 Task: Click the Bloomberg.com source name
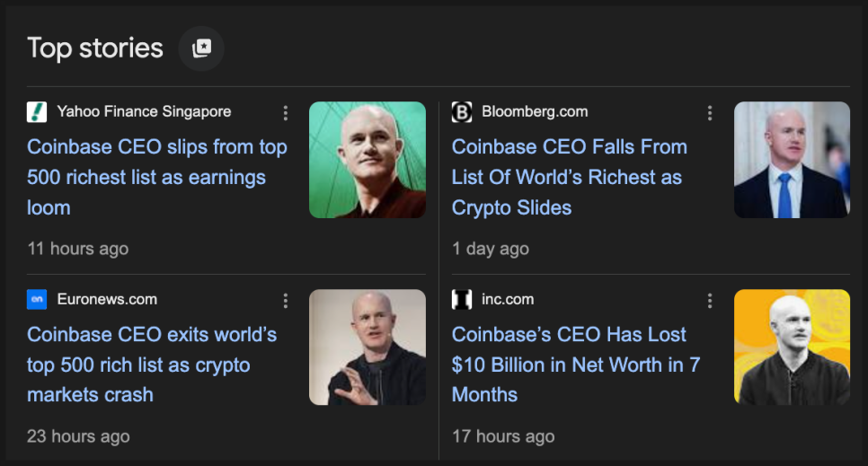point(535,112)
